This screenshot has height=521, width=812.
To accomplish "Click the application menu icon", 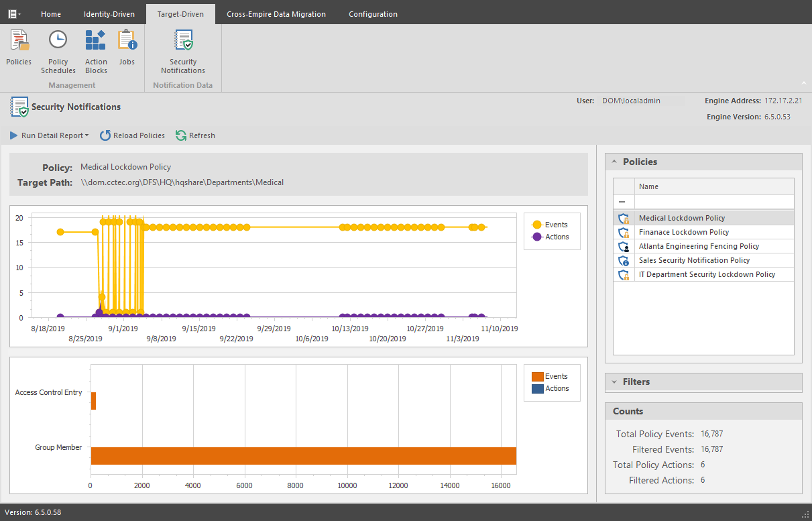I will tap(14, 14).
